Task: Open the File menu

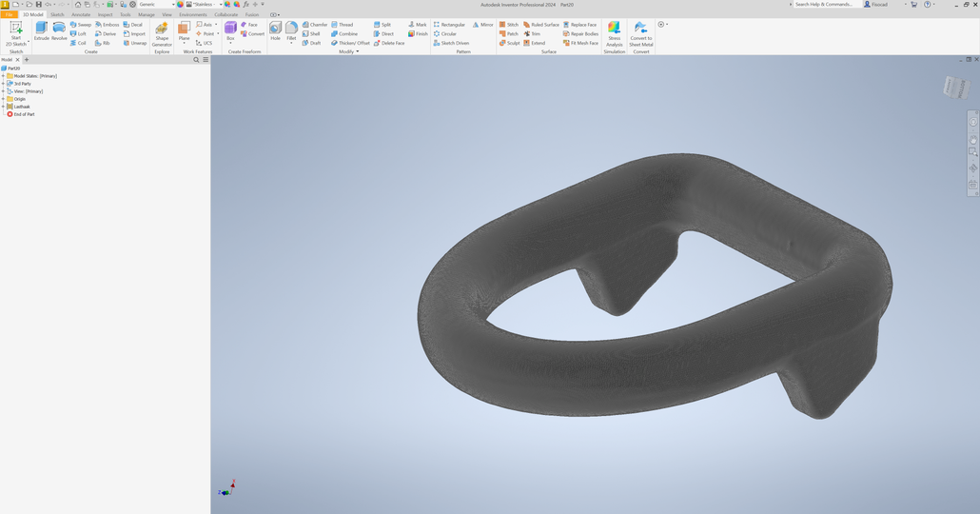Action: [10, 15]
